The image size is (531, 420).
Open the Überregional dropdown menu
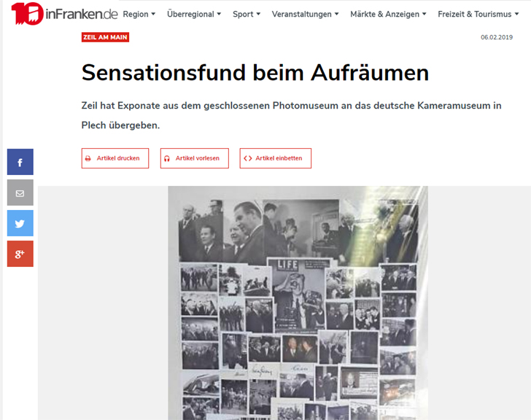tap(194, 14)
